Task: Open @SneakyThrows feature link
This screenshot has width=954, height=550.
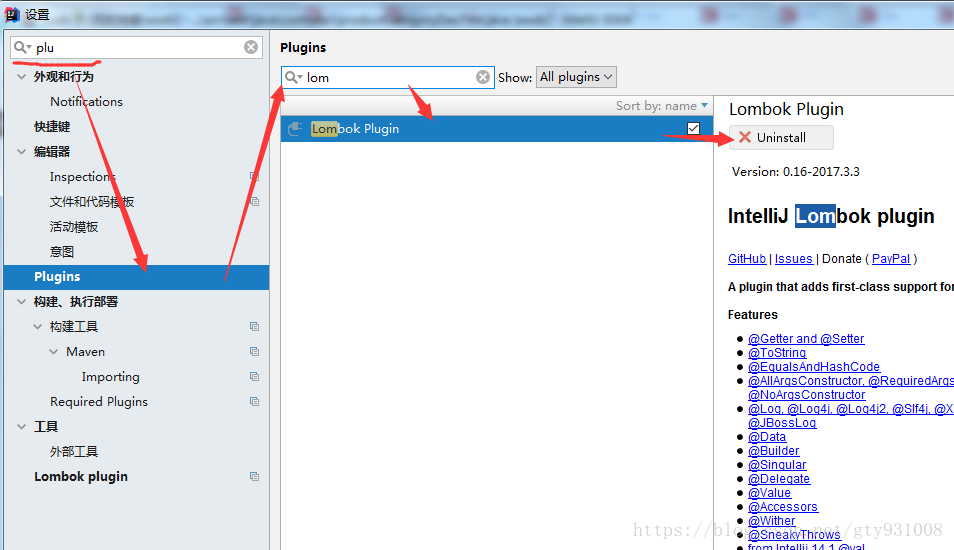Action: [794, 535]
